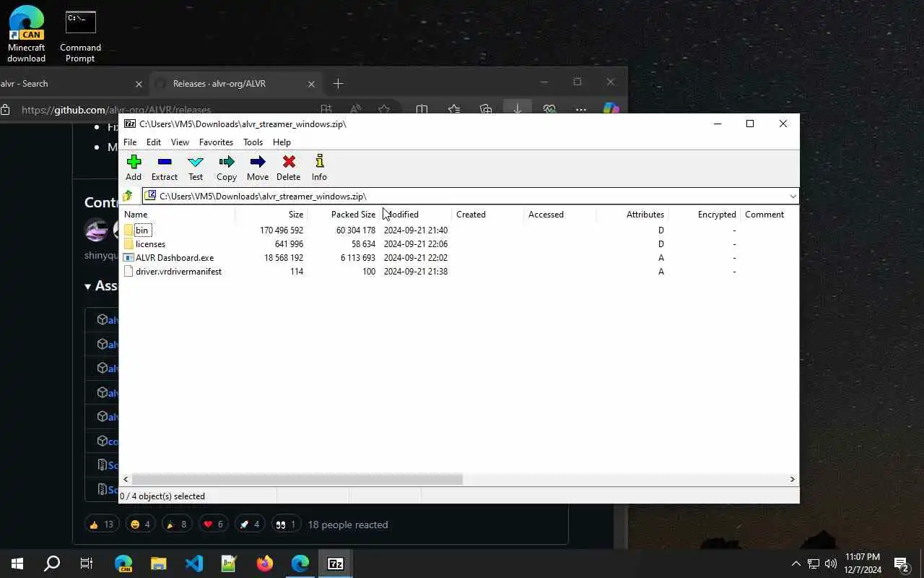Open the Info toolbar icon

coord(319,168)
